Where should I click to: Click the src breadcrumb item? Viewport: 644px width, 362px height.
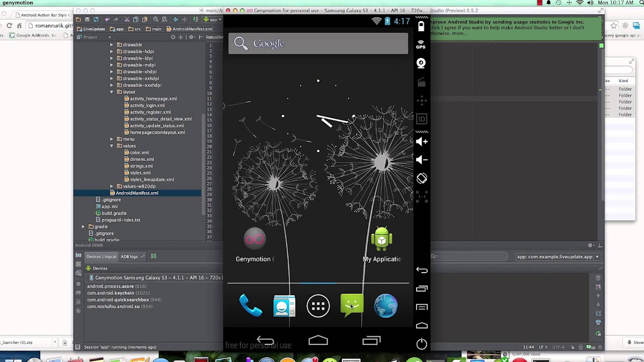click(x=134, y=29)
